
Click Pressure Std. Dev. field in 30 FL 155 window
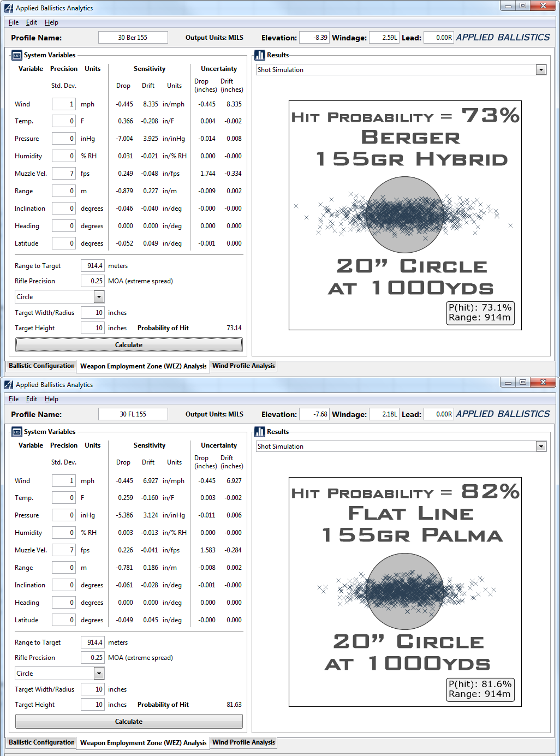click(64, 515)
